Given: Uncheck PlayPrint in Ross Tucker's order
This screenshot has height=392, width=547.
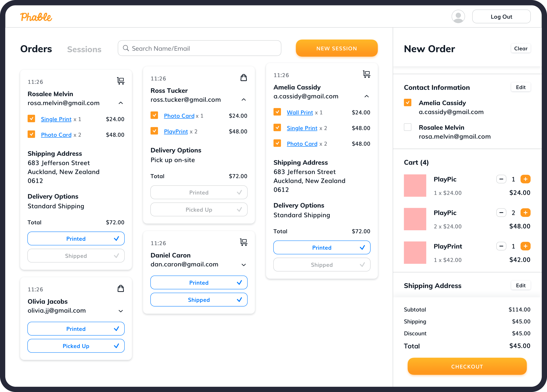Looking at the screenshot, I should point(154,131).
